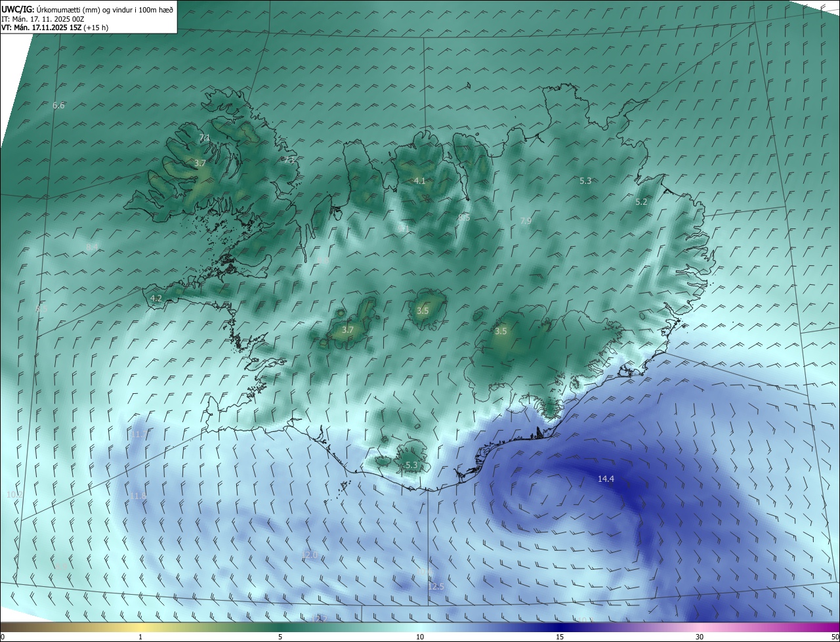This screenshot has height=642, width=840.
Task: Select the 12.5 value label
Action: point(436,586)
